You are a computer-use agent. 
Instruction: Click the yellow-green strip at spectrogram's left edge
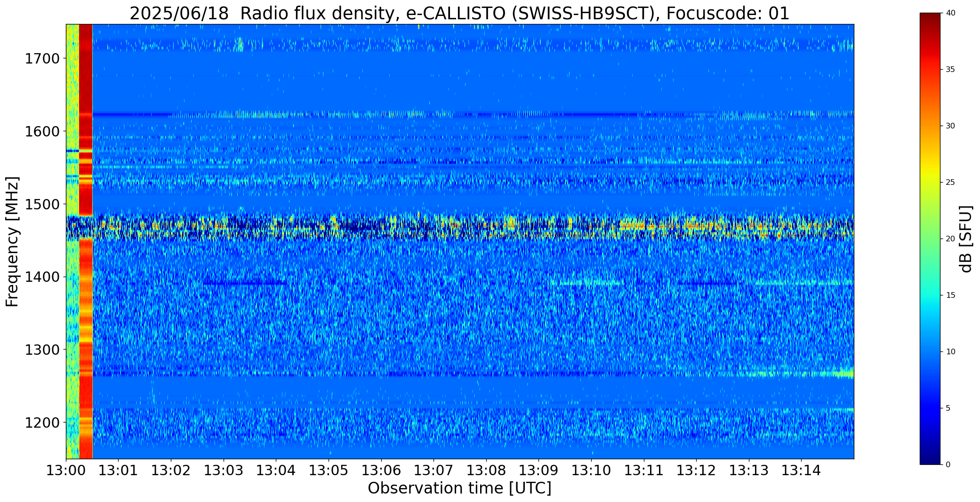click(x=72, y=241)
